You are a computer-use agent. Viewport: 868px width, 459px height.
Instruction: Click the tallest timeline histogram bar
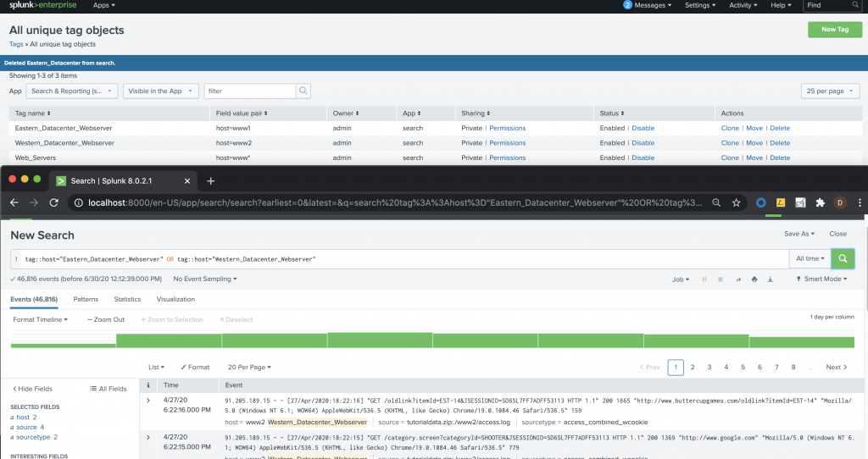pyautogui.click(x=380, y=340)
